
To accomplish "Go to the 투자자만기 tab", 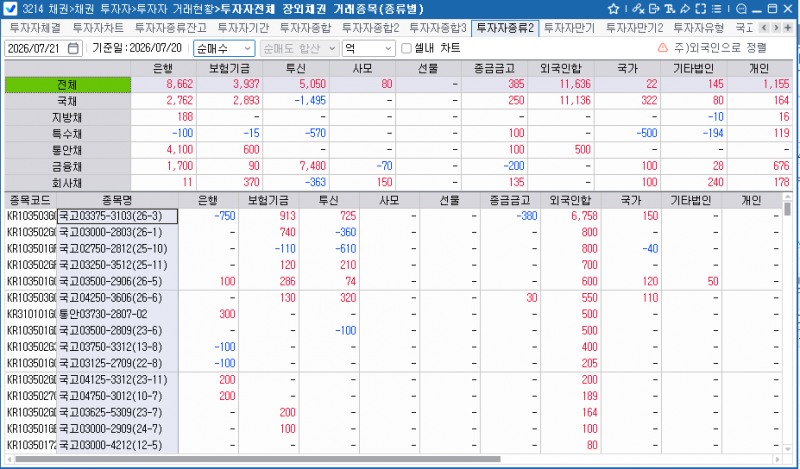I will pyautogui.click(x=569, y=28).
